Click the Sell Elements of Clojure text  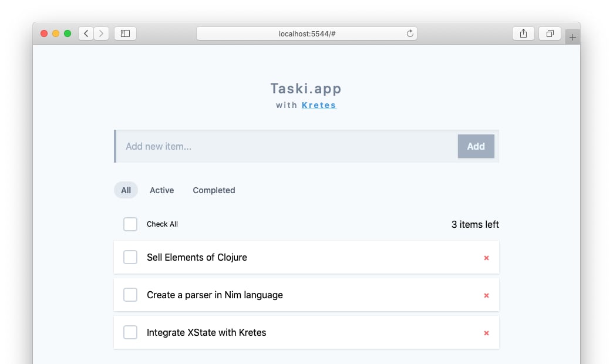197,257
